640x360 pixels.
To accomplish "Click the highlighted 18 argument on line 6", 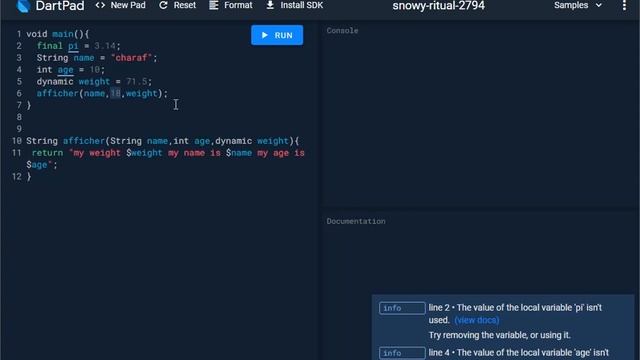I will [x=116, y=93].
